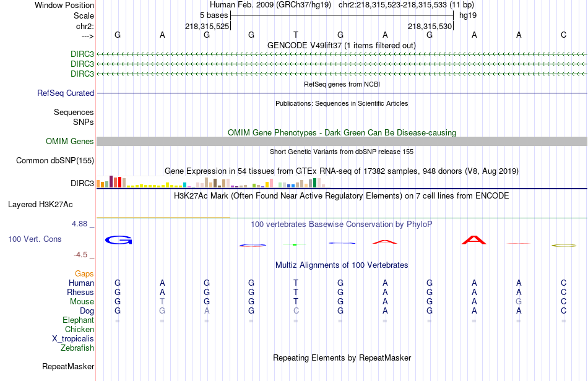Click the Human Feb. 2009 (GRCh37/hg19) text
Viewport: 588px width, 381px height.
[x=270, y=5]
